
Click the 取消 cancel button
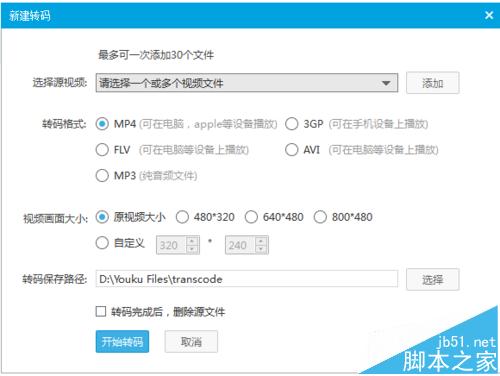click(191, 341)
